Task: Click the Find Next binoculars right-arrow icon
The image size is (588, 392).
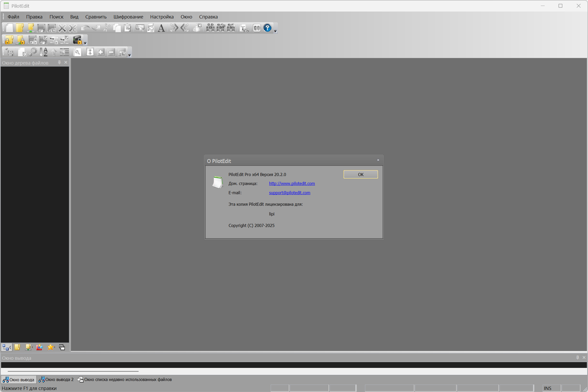Action: (231, 28)
